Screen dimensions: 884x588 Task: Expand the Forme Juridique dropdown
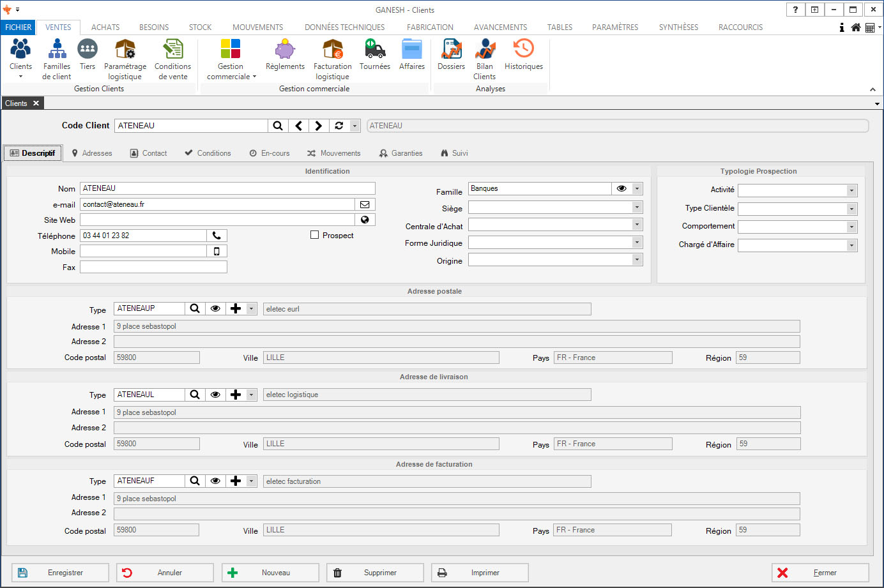tap(637, 242)
